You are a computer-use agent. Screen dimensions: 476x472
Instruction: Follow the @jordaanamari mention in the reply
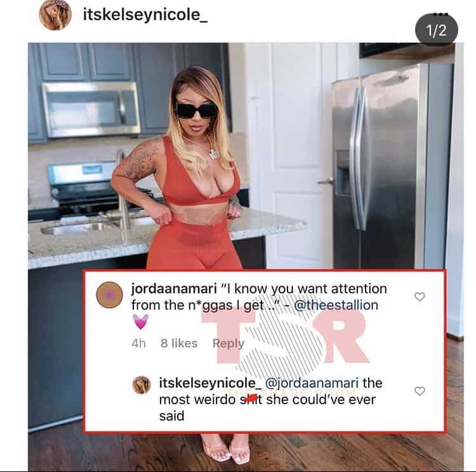[312, 383]
